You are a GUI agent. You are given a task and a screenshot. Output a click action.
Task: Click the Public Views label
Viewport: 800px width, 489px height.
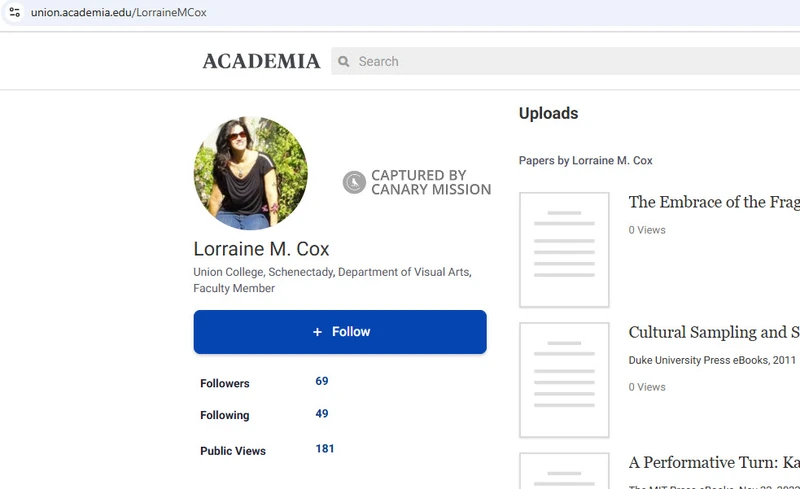click(x=233, y=451)
